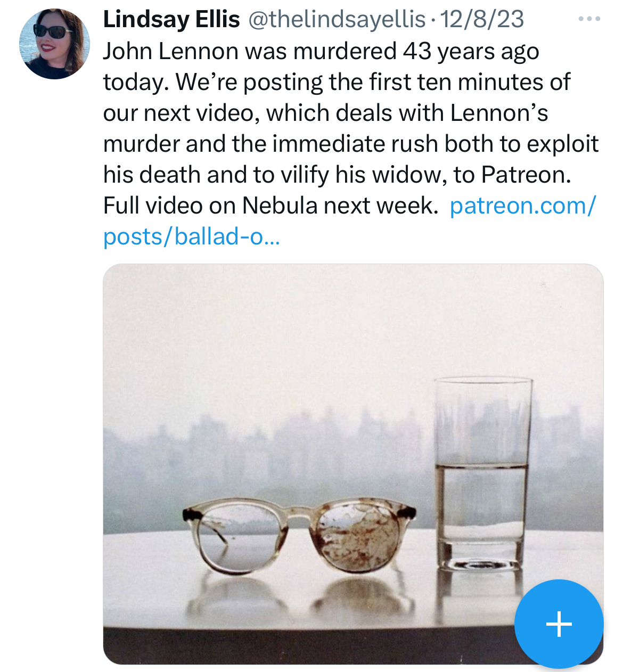Tap the water glass in the photo

(x=483, y=474)
